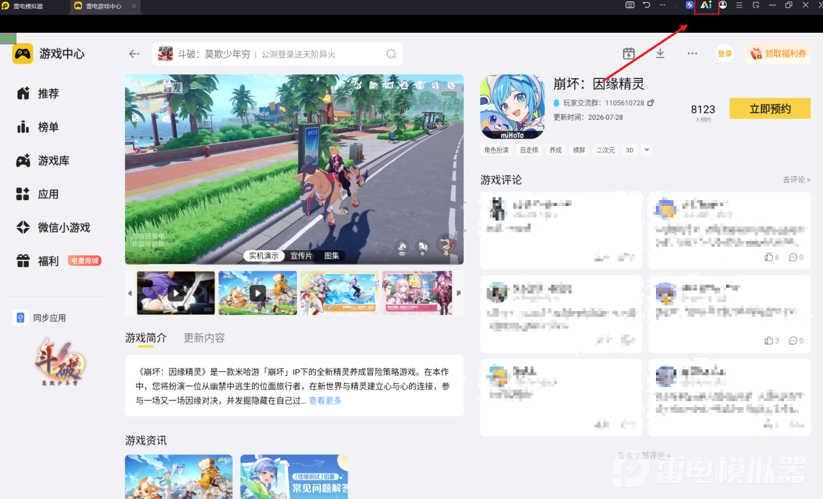Click the 领取福利券 coupon button
Viewport: 823px width, 499px height.
coord(778,54)
